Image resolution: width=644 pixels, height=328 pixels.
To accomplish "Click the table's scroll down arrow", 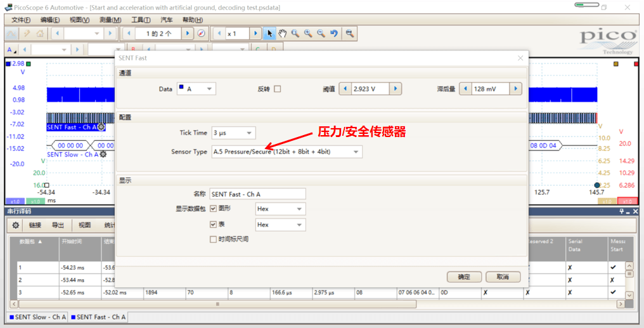I will [629, 295].
